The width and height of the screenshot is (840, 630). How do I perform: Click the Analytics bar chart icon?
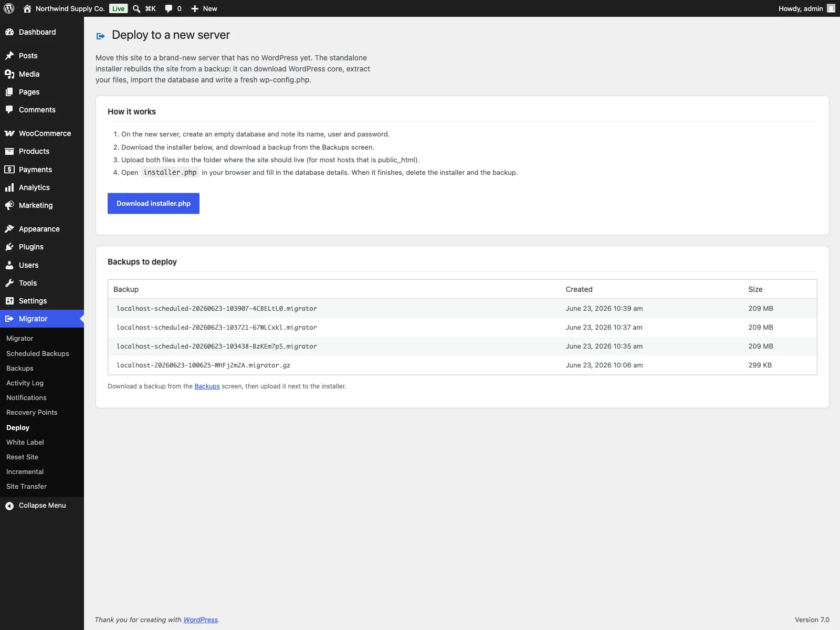[x=9, y=187]
